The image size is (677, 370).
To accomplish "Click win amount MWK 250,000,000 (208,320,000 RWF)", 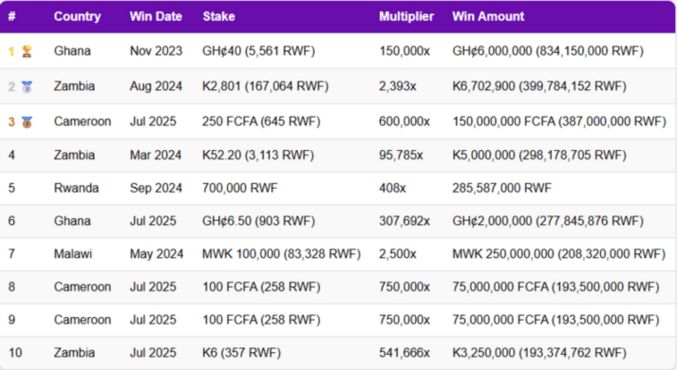I will point(559,253).
